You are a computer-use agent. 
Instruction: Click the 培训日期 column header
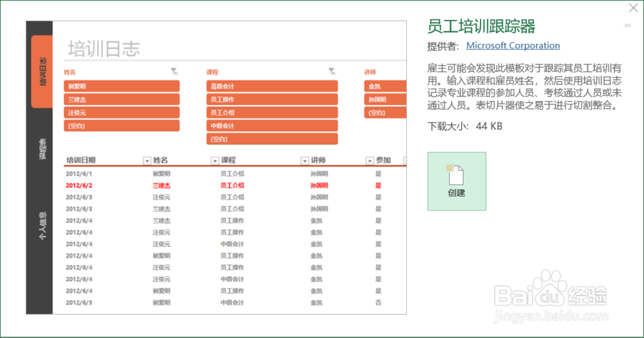pos(81,160)
